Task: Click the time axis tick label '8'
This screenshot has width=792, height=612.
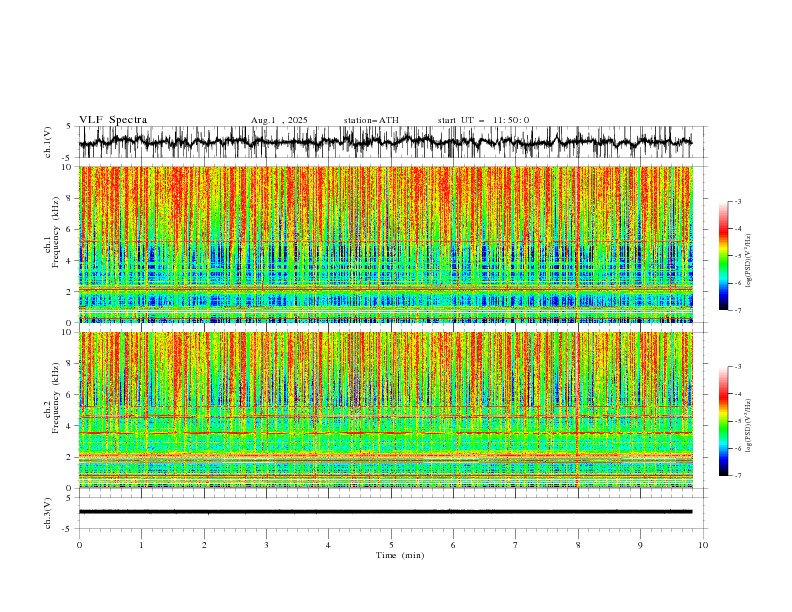Action: (x=578, y=545)
